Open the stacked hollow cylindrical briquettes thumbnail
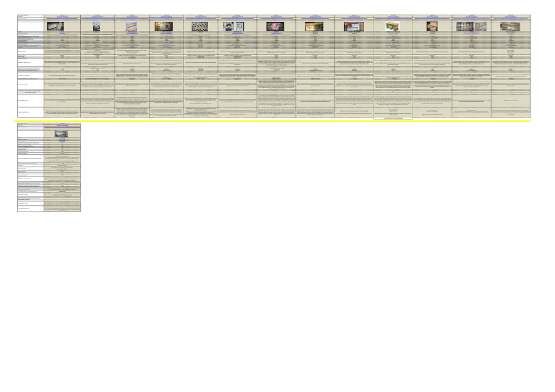 click(201, 26)
